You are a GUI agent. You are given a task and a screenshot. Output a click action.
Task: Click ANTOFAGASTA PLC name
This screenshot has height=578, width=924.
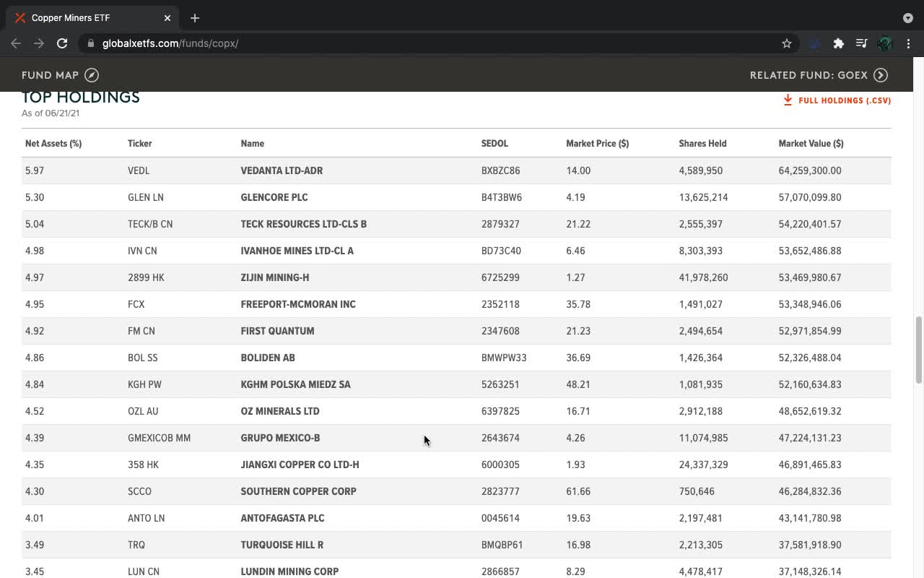pyautogui.click(x=282, y=518)
